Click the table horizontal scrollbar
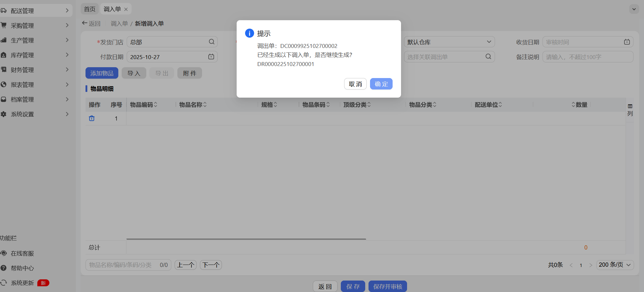 point(246,239)
